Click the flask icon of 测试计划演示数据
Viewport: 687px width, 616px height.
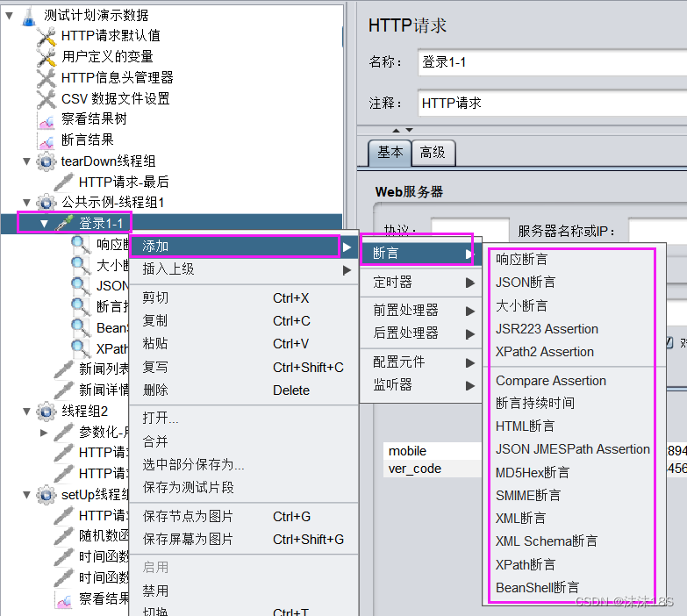(x=28, y=15)
